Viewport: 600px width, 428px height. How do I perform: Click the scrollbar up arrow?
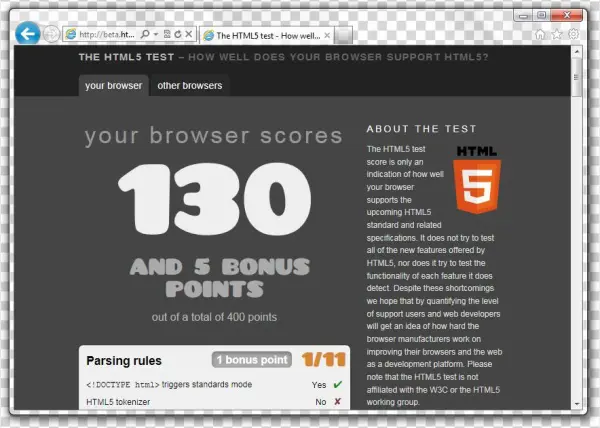[x=576, y=54]
